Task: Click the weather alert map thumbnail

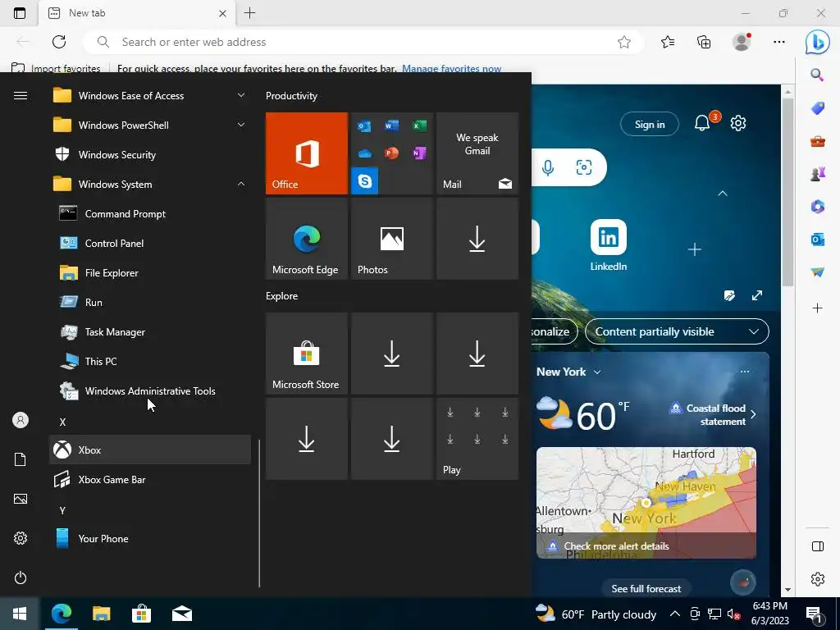Action: (646, 503)
